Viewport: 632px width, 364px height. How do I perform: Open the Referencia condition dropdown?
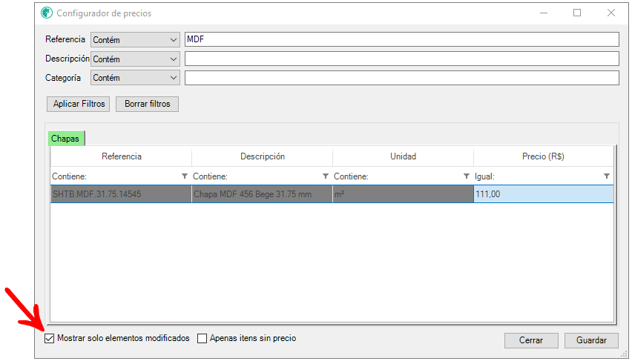pos(135,40)
